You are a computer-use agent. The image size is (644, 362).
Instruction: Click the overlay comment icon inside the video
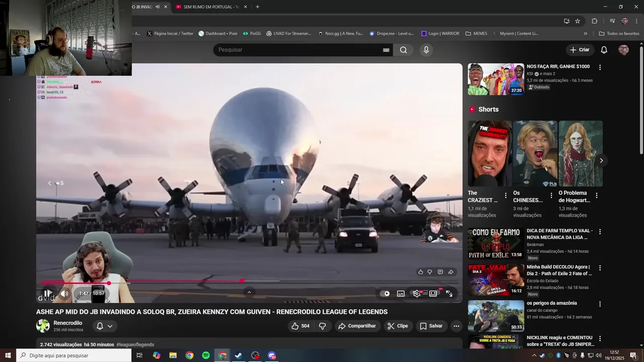tap(440, 272)
